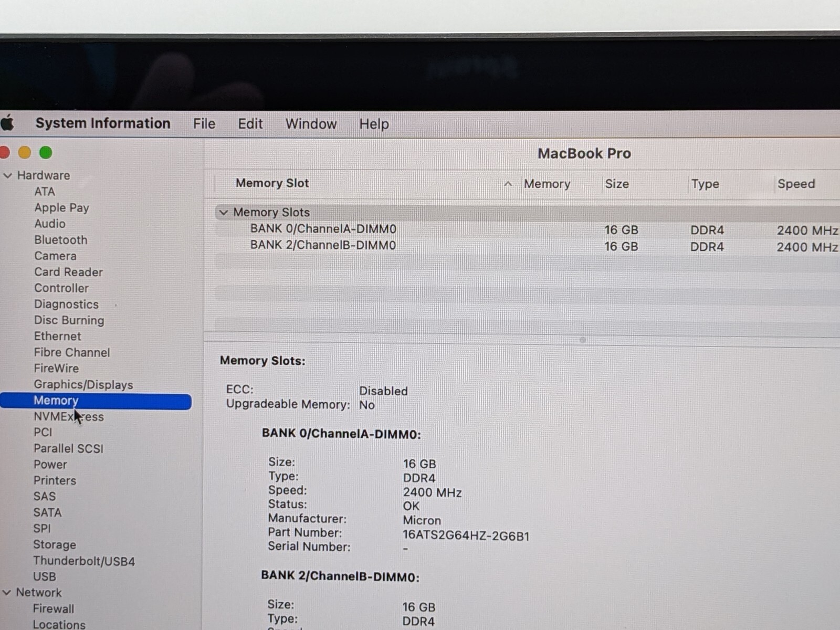Click the yellow minimize window button
The width and height of the screenshot is (840, 630).
(x=25, y=153)
